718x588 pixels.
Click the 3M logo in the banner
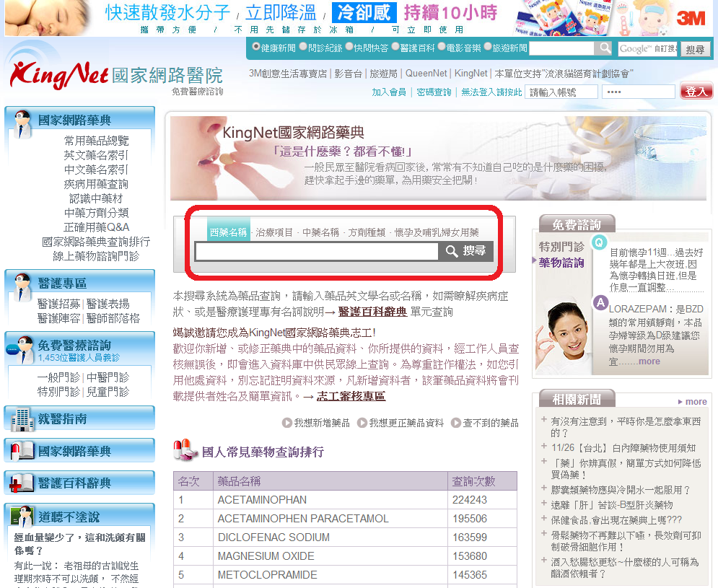tap(691, 18)
